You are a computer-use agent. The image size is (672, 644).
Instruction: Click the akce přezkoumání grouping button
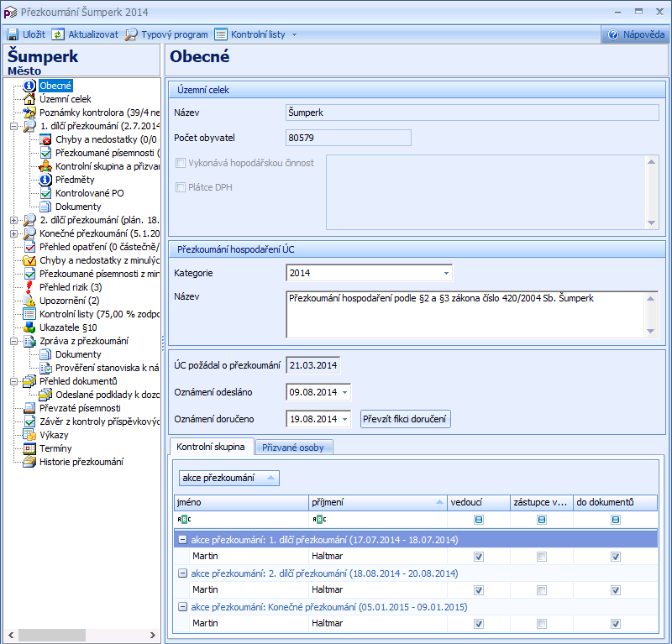coord(228,478)
